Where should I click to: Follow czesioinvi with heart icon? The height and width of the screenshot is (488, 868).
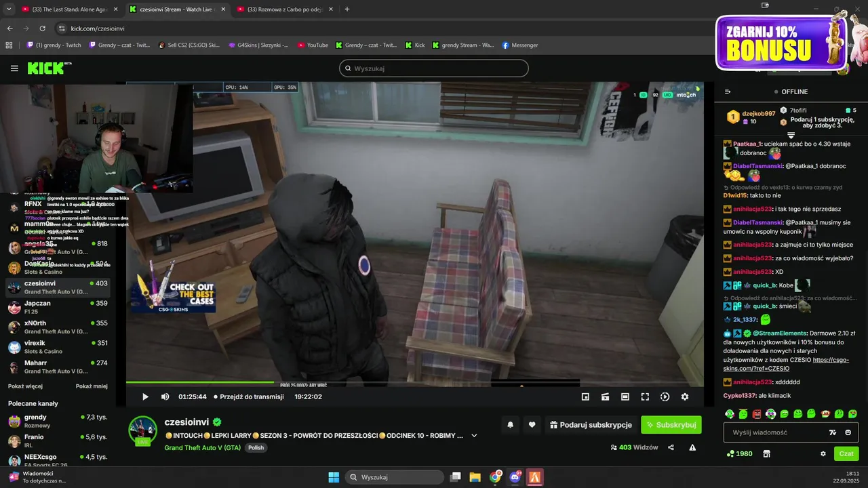click(x=532, y=425)
